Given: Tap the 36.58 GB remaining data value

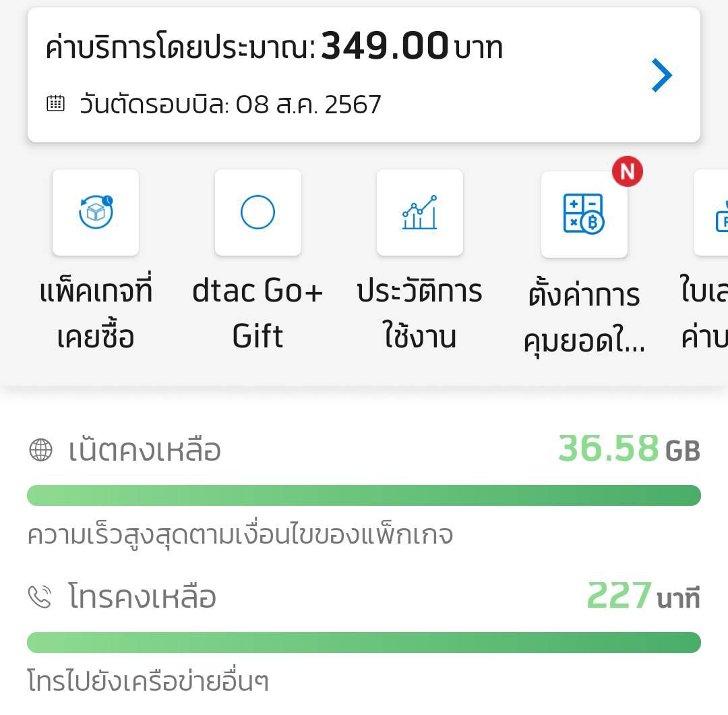Looking at the screenshot, I should tap(628, 449).
